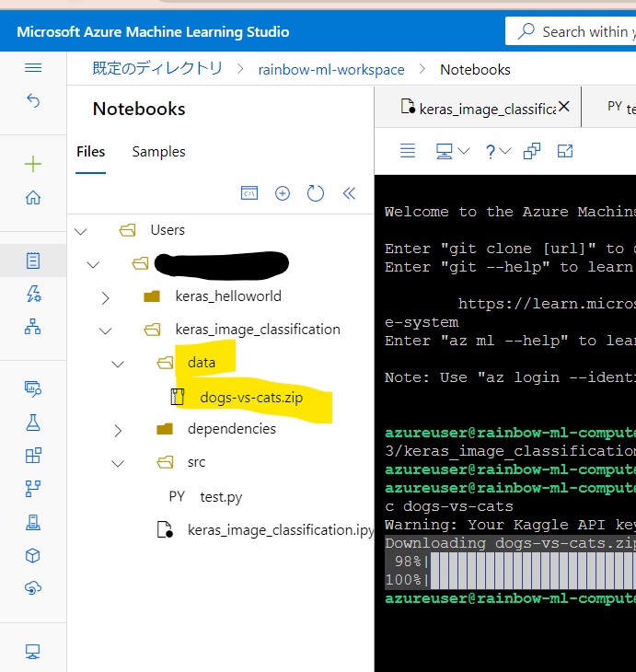Open Designer hierarchy icon in sidebar
The width and height of the screenshot is (636, 672).
click(33, 327)
